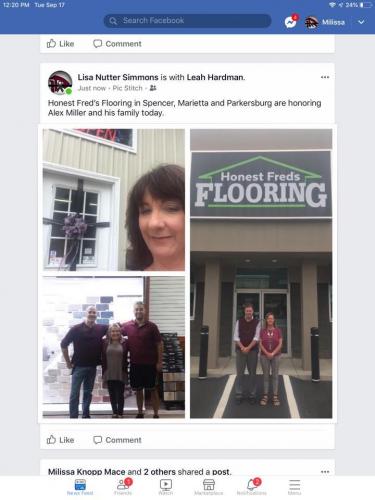Open the Messenger icon in header
375x500 pixels.
tap(290, 22)
